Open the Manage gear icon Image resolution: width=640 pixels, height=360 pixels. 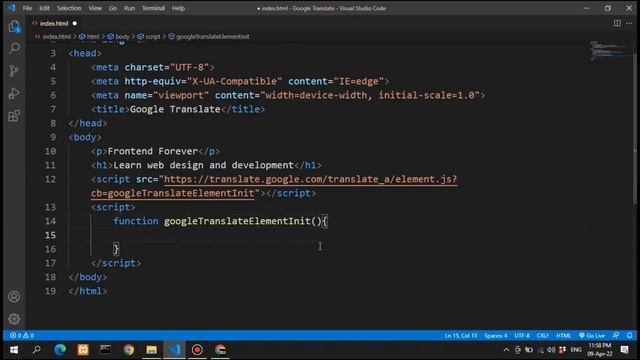14,319
